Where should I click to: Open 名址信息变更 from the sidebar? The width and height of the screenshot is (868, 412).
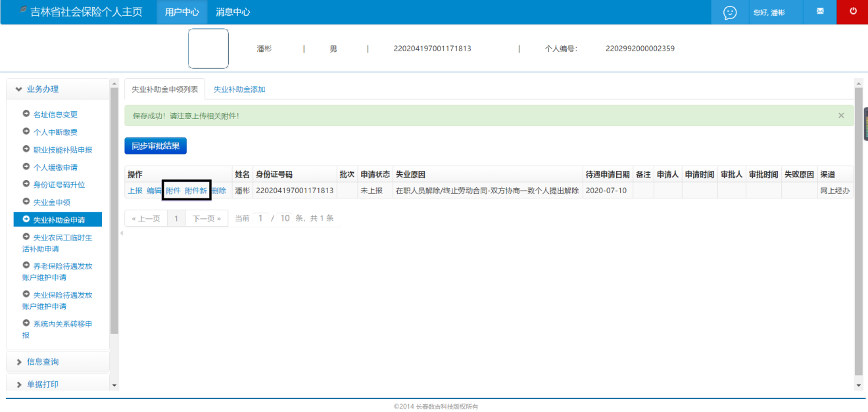tap(55, 114)
